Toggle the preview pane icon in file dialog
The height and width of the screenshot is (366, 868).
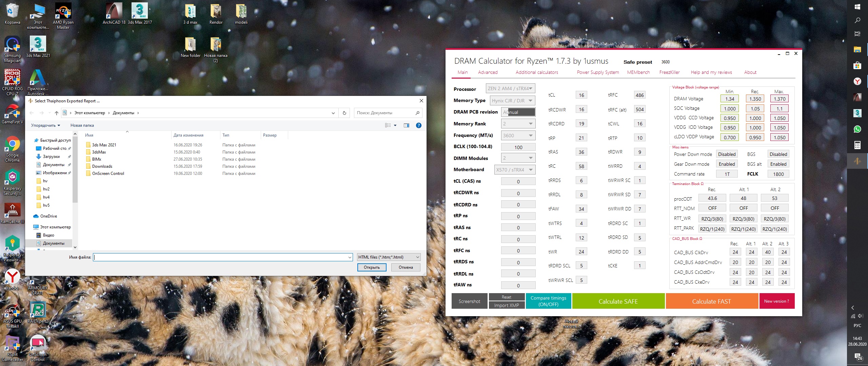406,125
